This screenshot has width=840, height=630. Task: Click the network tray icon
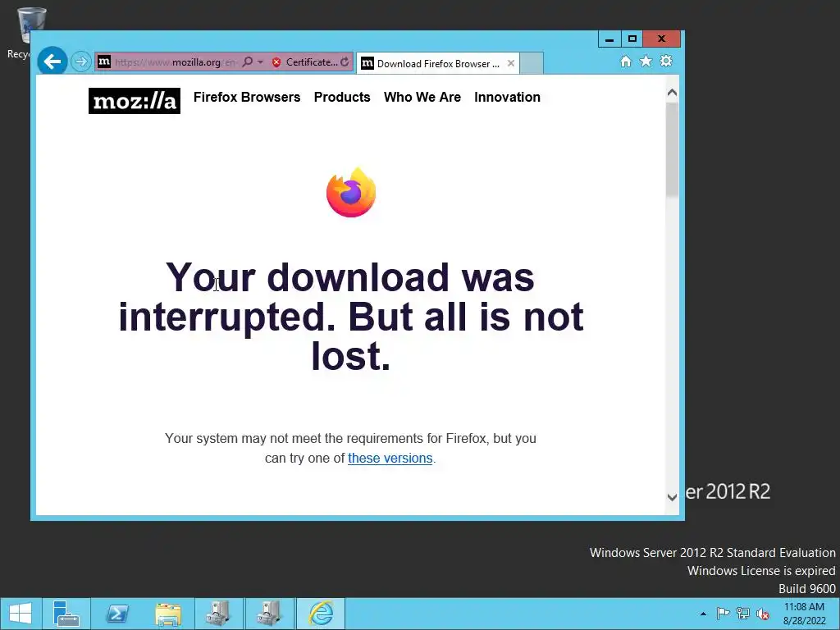tap(743, 614)
